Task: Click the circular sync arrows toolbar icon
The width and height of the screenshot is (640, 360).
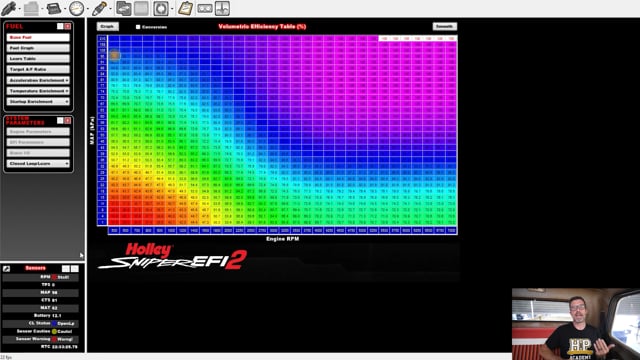Action: click(x=161, y=8)
